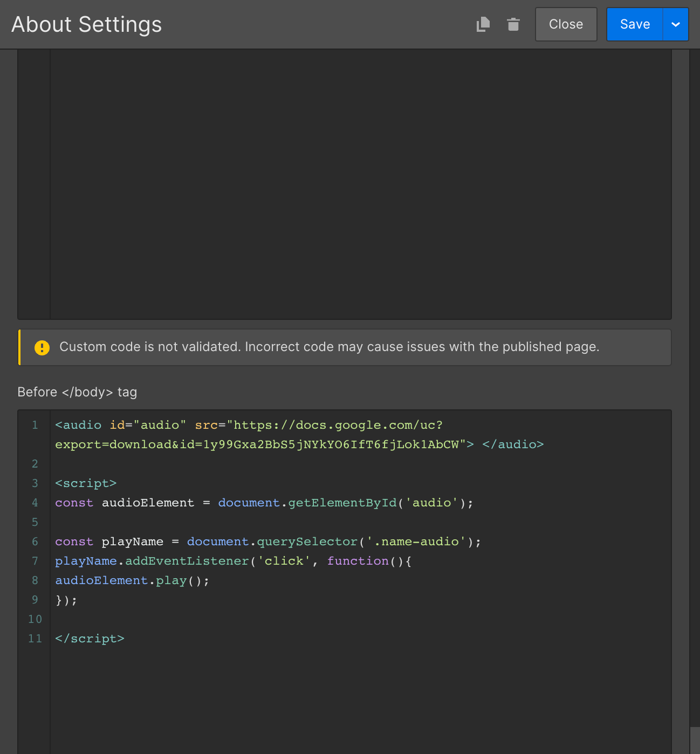700x754 pixels.
Task: Click line number 10 in the gutter
Action: click(x=35, y=619)
